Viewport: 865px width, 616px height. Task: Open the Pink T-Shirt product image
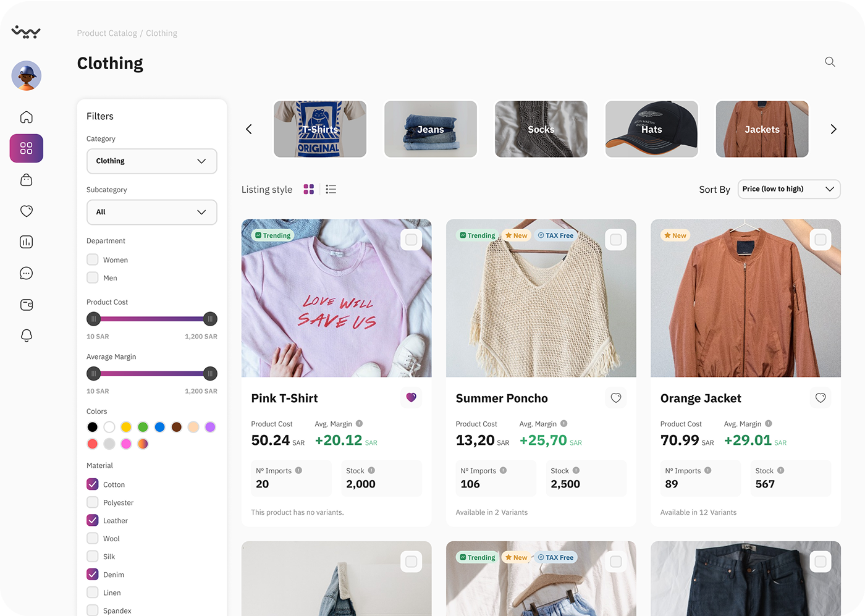point(337,298)
